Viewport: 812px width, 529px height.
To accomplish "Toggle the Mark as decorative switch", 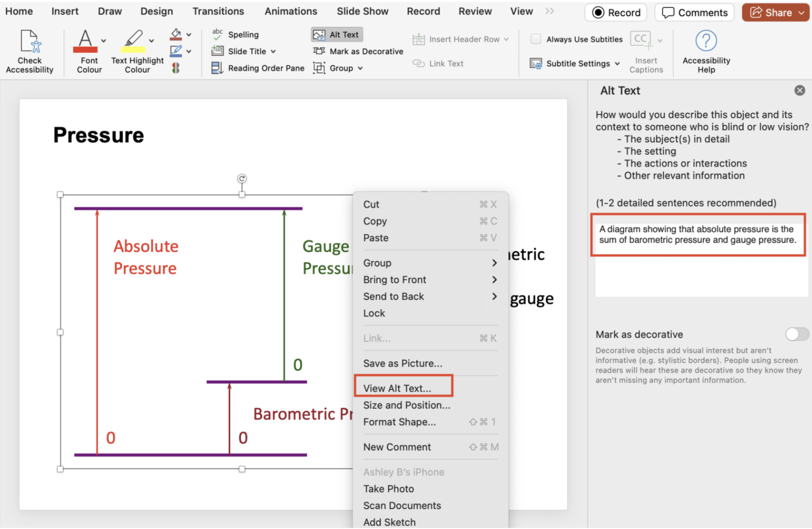I will [797, 334].
